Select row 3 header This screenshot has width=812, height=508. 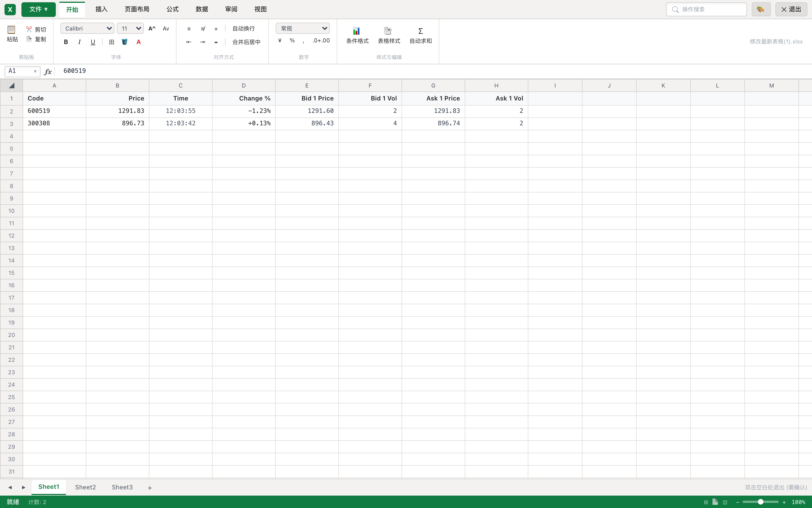[11, 124]
